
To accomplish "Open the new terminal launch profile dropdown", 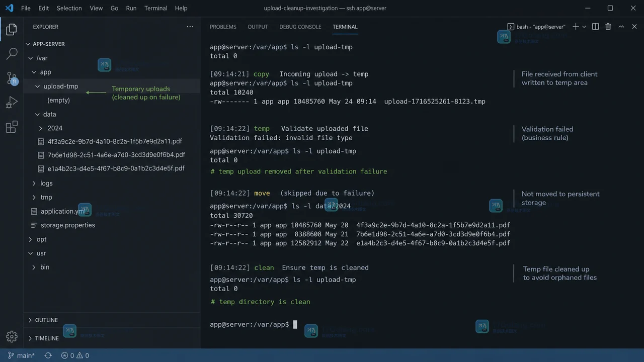I will tap(584, 27).
